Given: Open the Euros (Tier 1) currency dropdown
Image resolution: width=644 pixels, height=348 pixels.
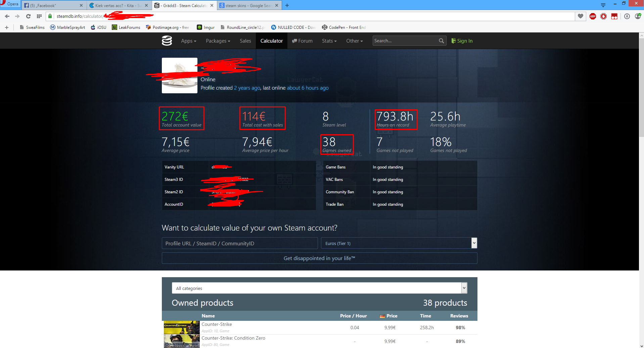Looking at the screenshot, I should [x=399, y=243].
